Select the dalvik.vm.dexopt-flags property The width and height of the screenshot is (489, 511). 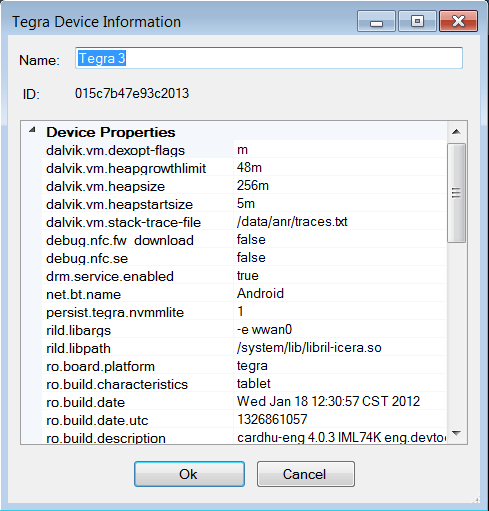coord(115,150)
